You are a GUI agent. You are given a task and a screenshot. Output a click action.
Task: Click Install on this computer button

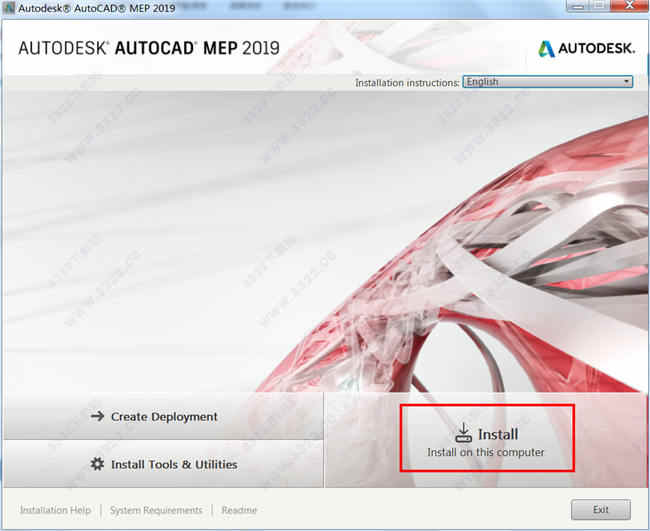click(487, 439)
